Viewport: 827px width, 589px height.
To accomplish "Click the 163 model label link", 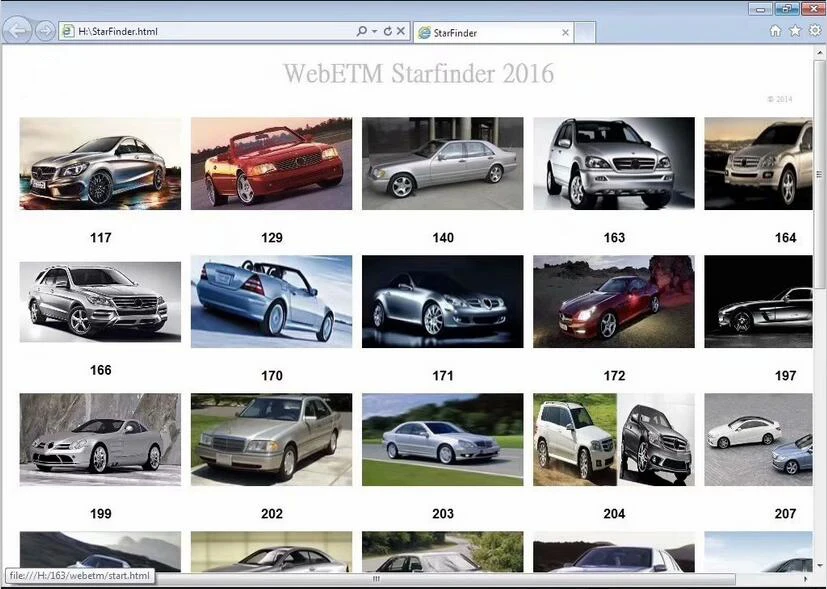I will (x=614, y=238).
